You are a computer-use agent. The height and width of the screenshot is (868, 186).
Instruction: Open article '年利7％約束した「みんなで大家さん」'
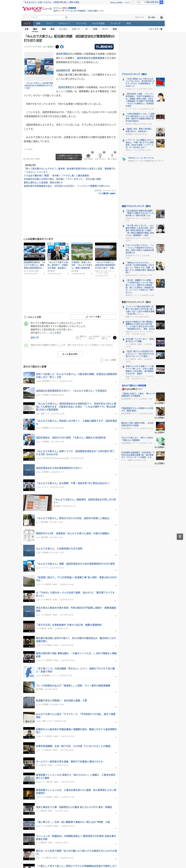[77, 375]
